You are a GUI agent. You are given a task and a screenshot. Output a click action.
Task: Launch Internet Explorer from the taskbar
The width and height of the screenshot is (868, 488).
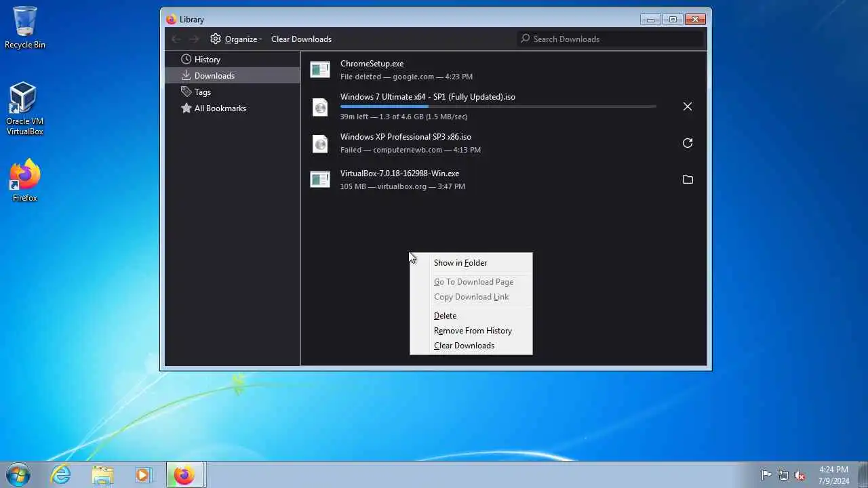pyautogui.click(x=61, y=474)
